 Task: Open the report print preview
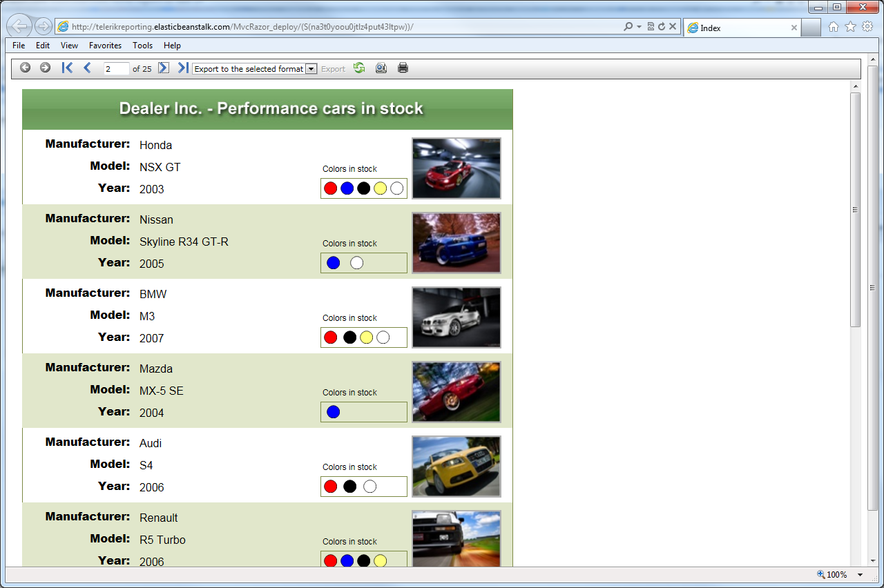381,68
